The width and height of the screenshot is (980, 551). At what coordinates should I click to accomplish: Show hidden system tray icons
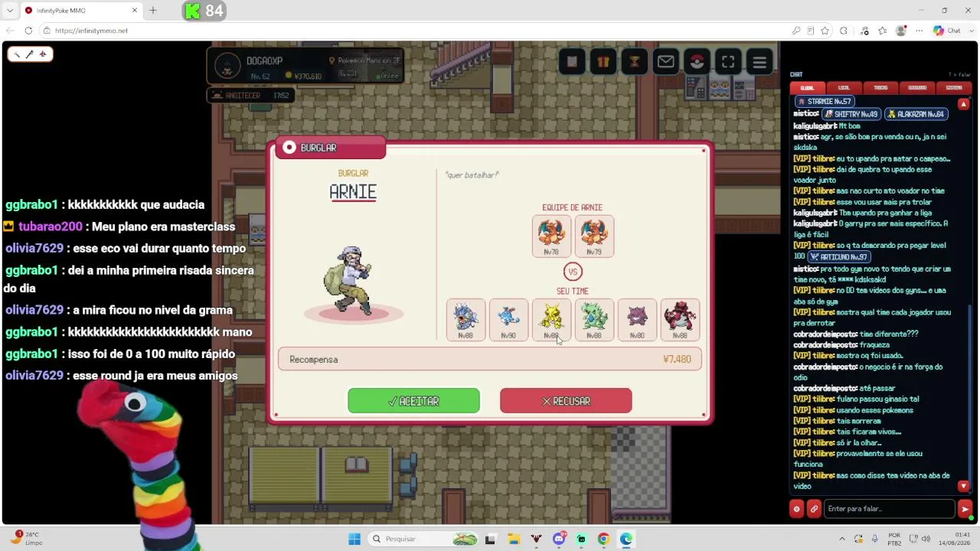tap(842, 539)
